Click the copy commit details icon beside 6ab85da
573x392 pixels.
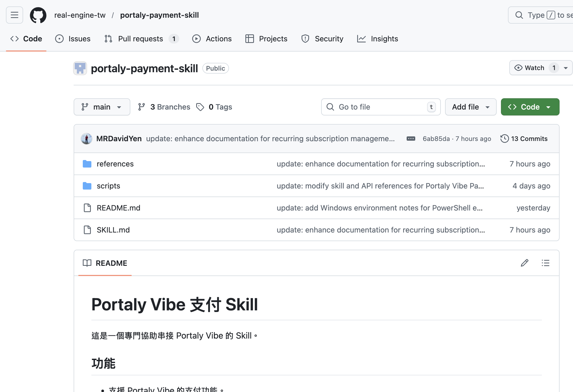(411, 139)
